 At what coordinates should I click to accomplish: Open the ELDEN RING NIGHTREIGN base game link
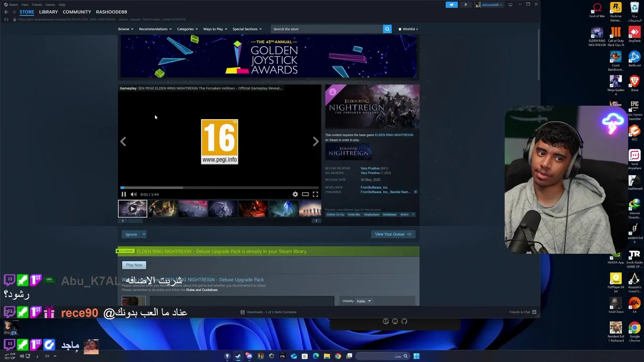tap(394, 135)
